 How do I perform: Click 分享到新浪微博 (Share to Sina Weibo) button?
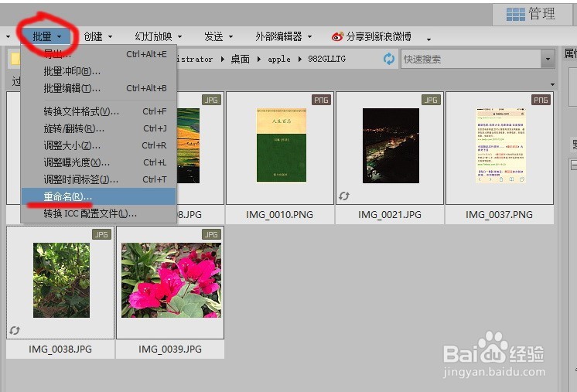click(371, 36)
